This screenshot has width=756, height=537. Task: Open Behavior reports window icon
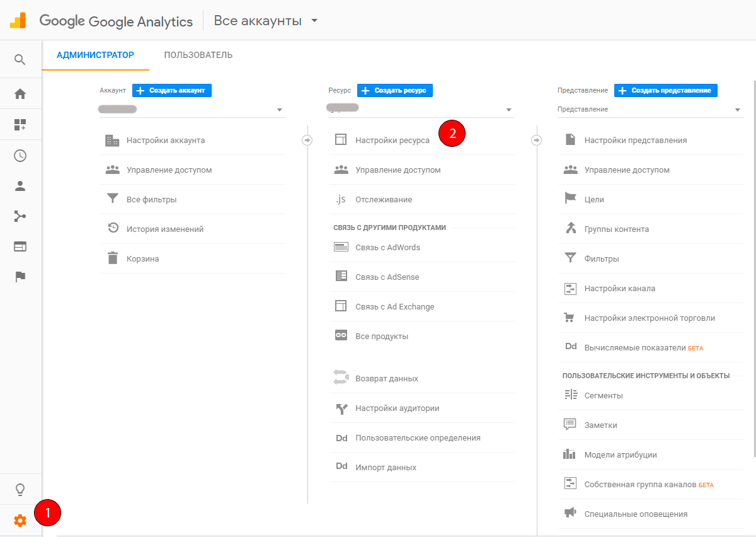coord(20,246)
